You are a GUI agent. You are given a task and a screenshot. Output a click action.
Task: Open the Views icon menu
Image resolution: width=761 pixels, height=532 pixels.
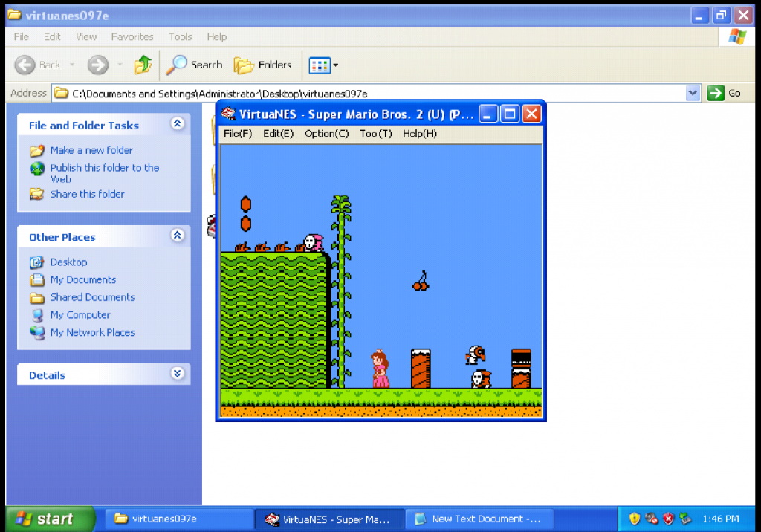[323, 65]
